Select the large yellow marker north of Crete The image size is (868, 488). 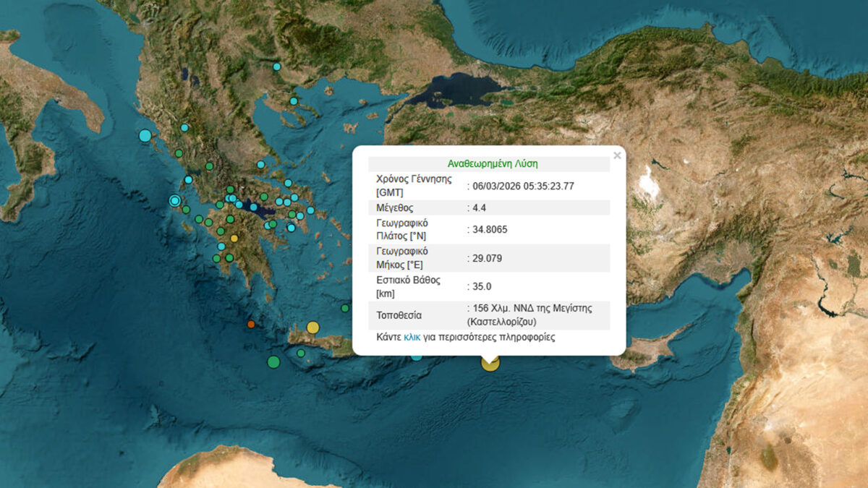(312, 328)
